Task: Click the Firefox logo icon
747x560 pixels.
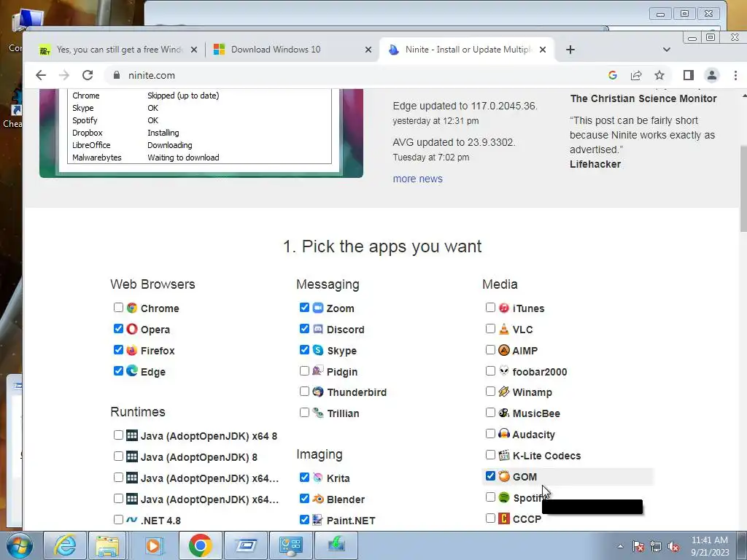Action: pos(132,350)
